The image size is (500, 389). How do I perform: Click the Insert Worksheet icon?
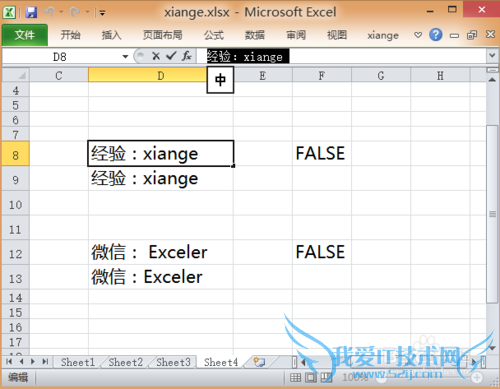(x=259, y=362)
